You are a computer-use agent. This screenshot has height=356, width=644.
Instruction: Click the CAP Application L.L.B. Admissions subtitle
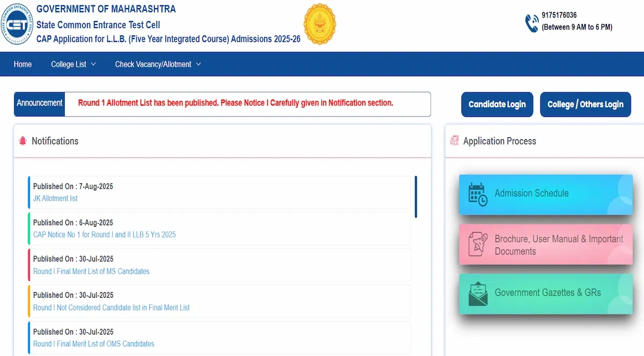coord(168,39)
